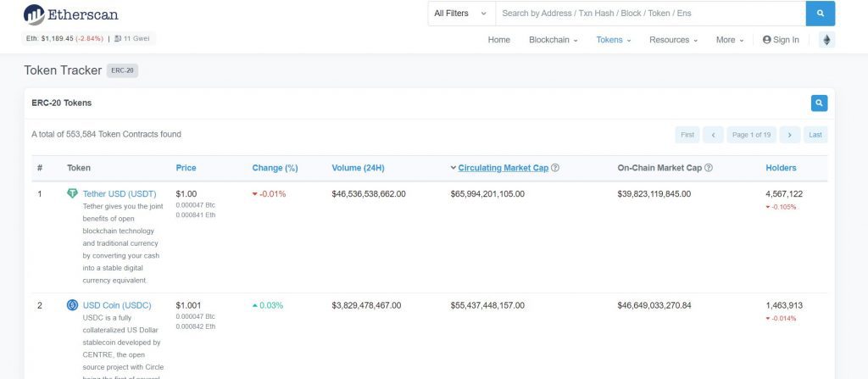Sort by Holders column
The height and width of the screenshot is (379, 868).
pyautogui.click(x=781, y=168)
